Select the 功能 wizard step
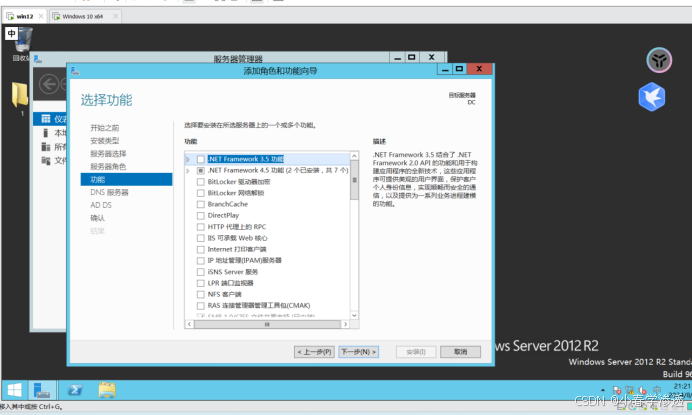Screen dimensions: 692x415 126,179
